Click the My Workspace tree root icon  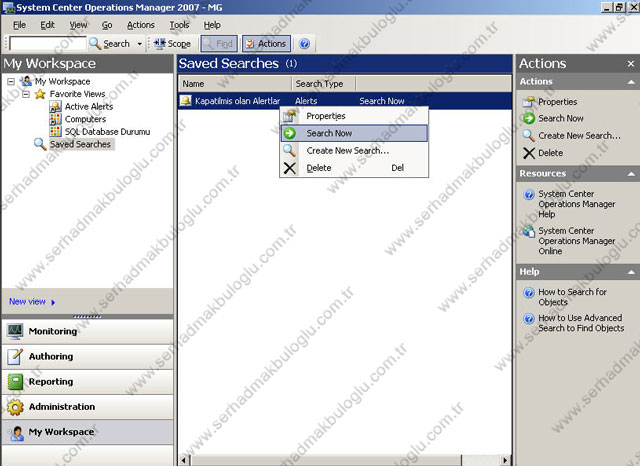[x=27, y=81]
